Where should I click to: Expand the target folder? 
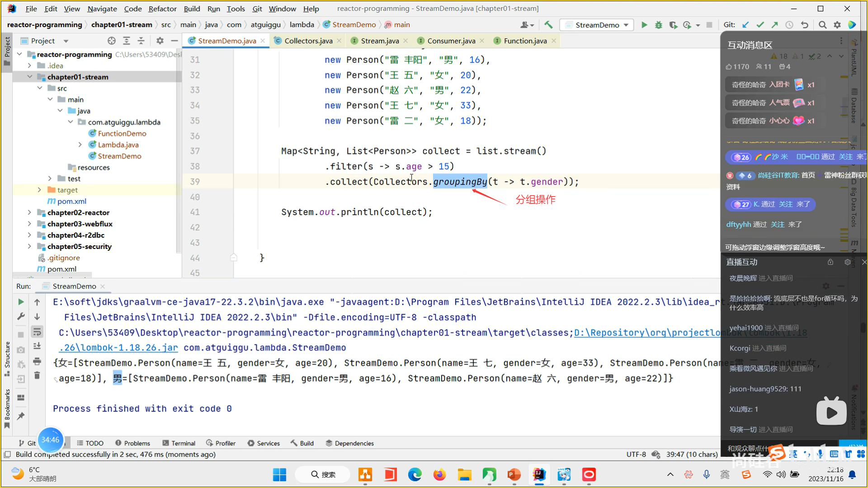click(x=39, y=190)
